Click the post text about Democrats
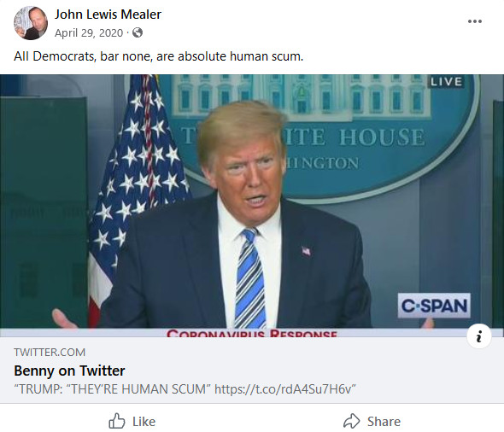Image resolution: width=504 pixels, height=432 pixels. pos(159,56)
